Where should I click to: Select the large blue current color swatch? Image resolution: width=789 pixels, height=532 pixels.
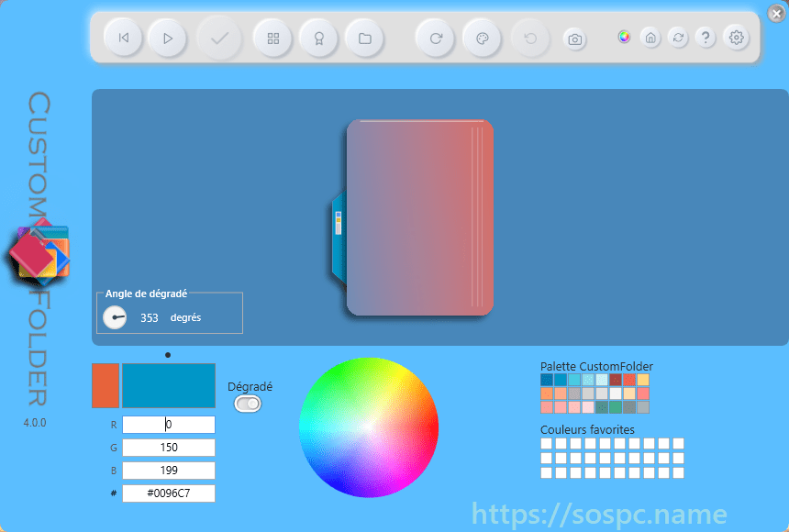(169, 385)
